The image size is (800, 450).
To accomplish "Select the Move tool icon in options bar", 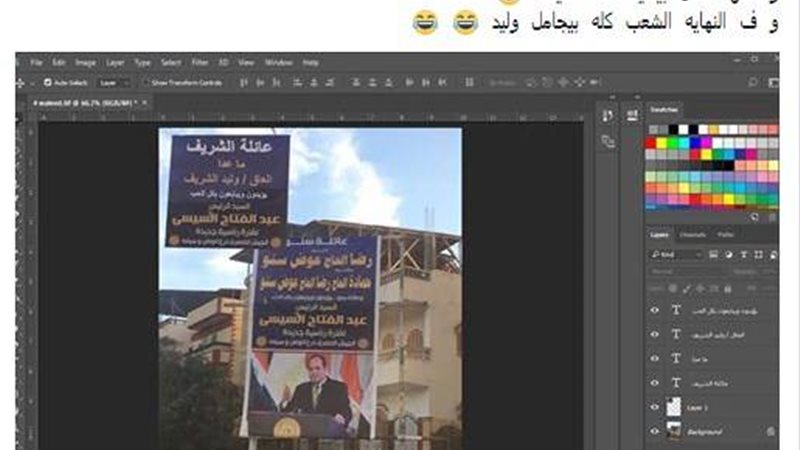I will tap(20, 83).
